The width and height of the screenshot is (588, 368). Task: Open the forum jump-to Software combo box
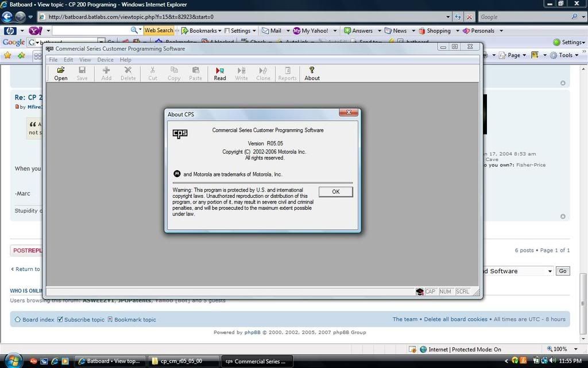[518, 271]
